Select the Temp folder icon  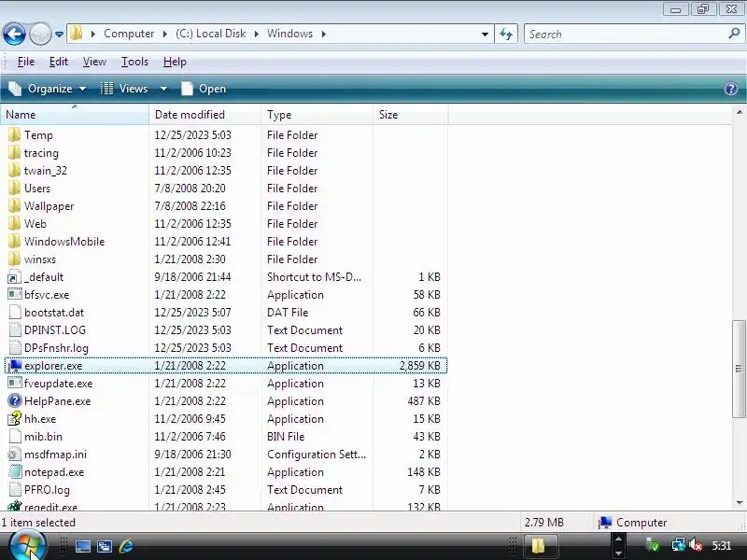(15, 134)
